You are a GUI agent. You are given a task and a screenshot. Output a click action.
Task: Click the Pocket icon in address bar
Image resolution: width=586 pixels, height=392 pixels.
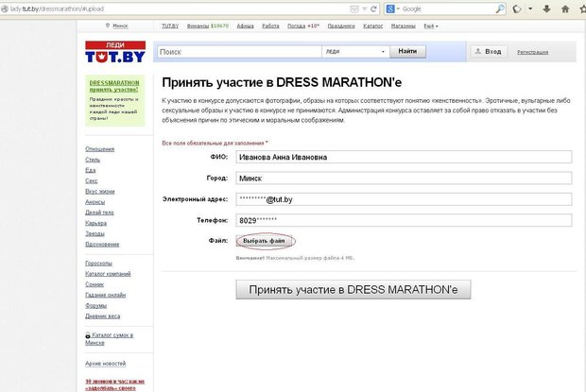(353, 9)
